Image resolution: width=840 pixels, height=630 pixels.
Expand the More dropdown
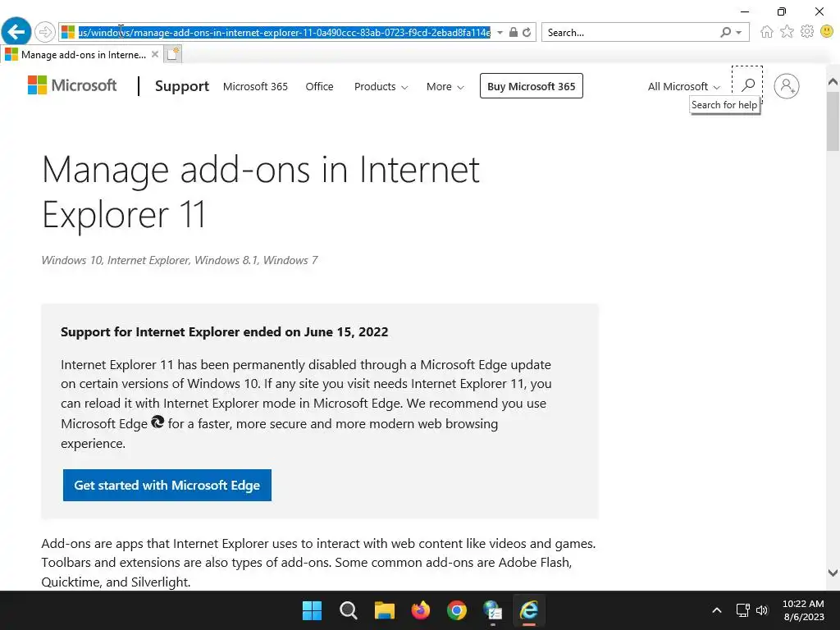coord(445,87)
